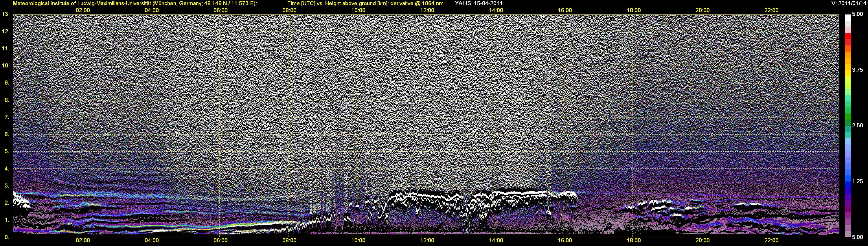Click the 1. height axis label

(7, 220)
